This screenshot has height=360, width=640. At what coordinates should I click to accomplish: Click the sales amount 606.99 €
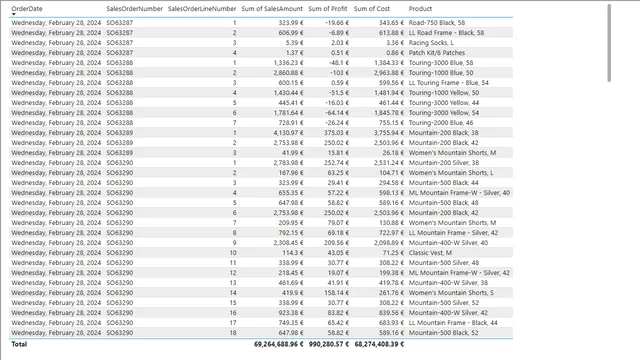coord(291,33)
